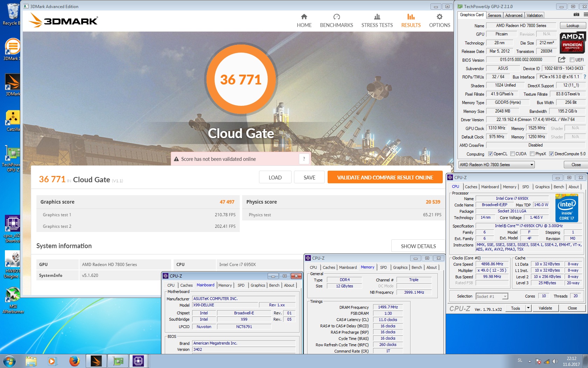Click the Physics score value 20 539
The image size is (588, 368).
433,202
